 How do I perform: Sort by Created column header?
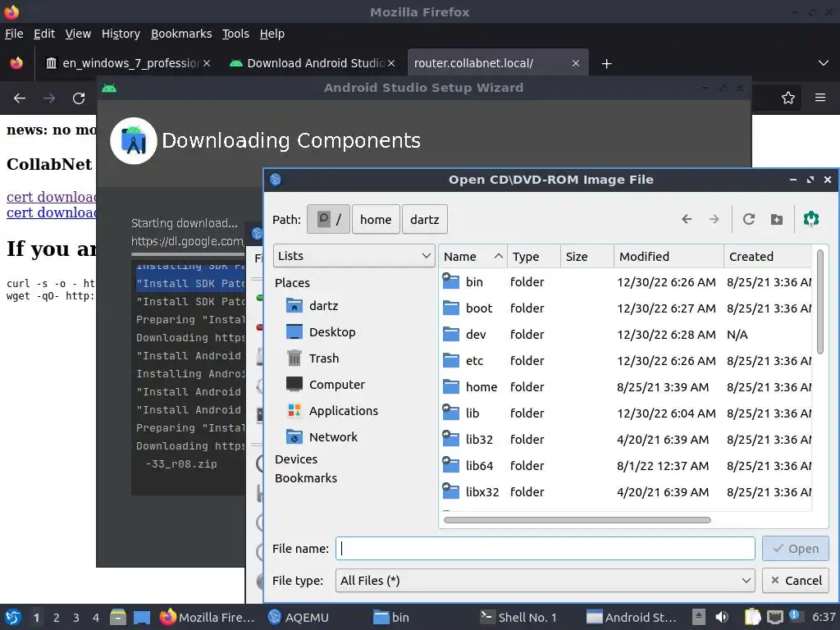coord(768,257)
